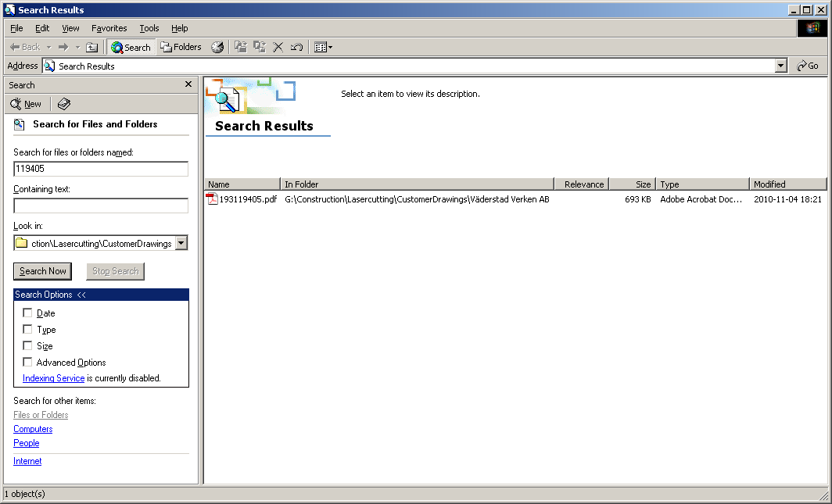832x504 pixels.
Task: Toggle the Folders pane button
Action: click(181, 48)
